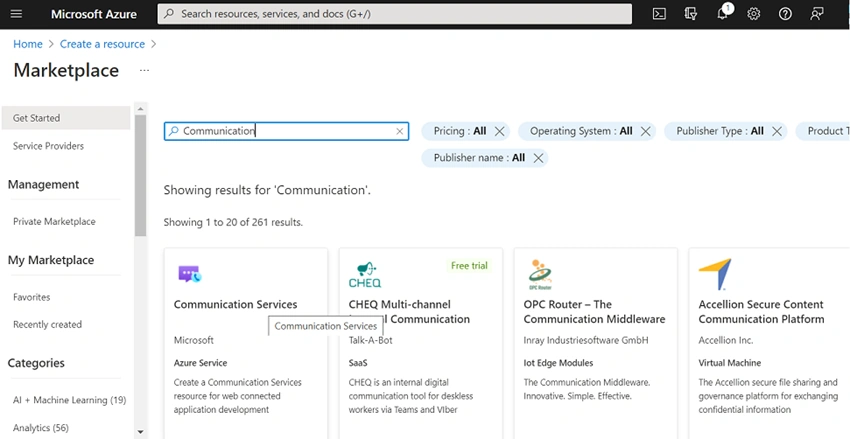Click the Communication Services product icon
Screen dimensions: 850x439
(190, 274)
